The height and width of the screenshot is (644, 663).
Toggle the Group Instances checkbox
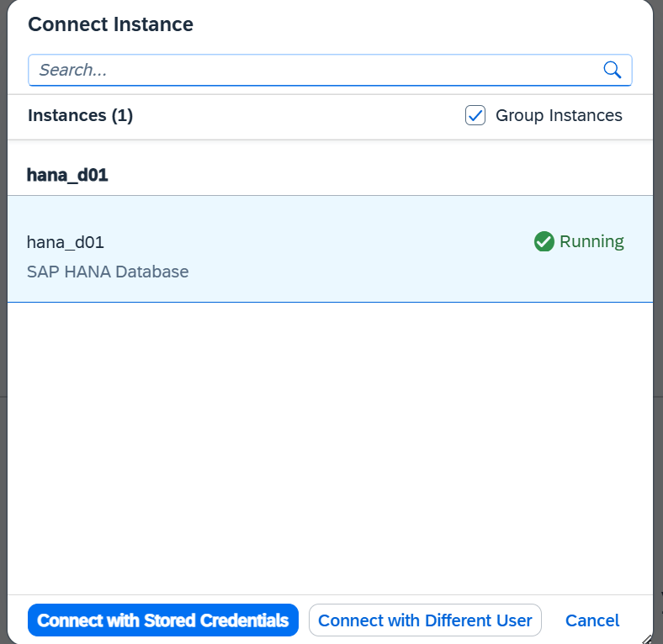pyautogui.click(x=475, y=115)
